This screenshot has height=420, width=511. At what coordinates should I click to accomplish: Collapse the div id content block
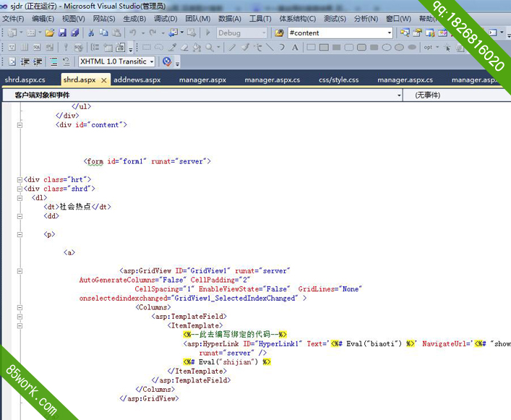[x=20, y=125]
